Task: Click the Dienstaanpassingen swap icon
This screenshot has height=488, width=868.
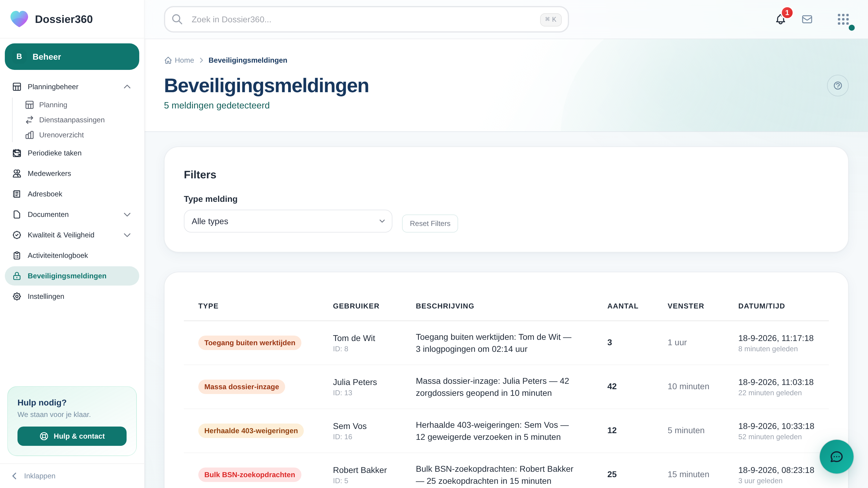Action: pyautogui.click(x=30, y=120)
